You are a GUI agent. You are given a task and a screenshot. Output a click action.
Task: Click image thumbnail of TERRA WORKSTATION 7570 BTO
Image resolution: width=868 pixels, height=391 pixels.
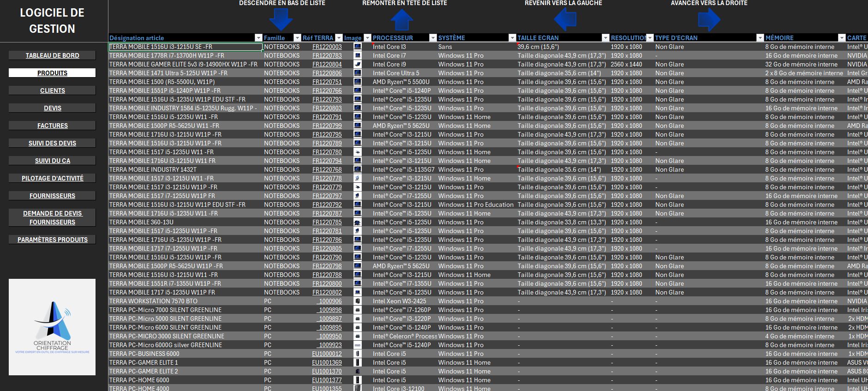[358, 301]
